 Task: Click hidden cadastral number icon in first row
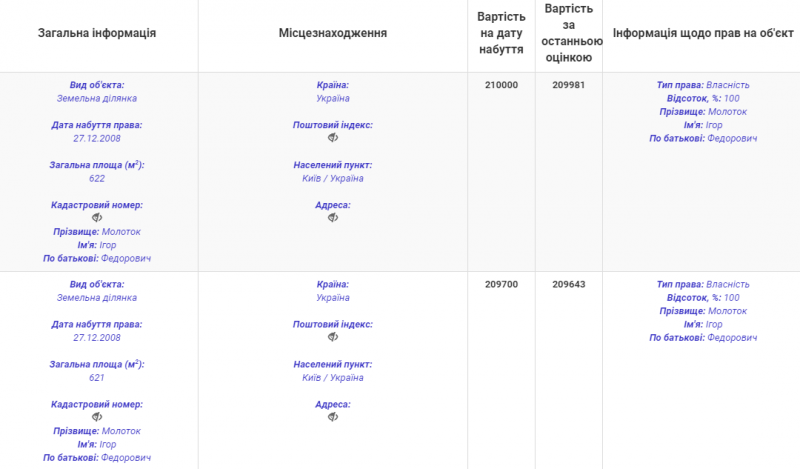pos(97,218)
